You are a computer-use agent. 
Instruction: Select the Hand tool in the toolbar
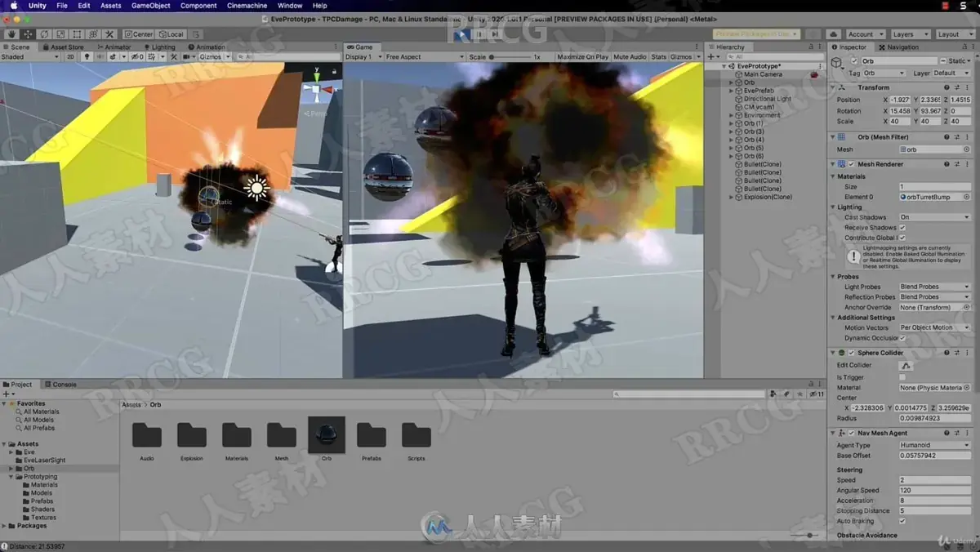coord(11,34)
